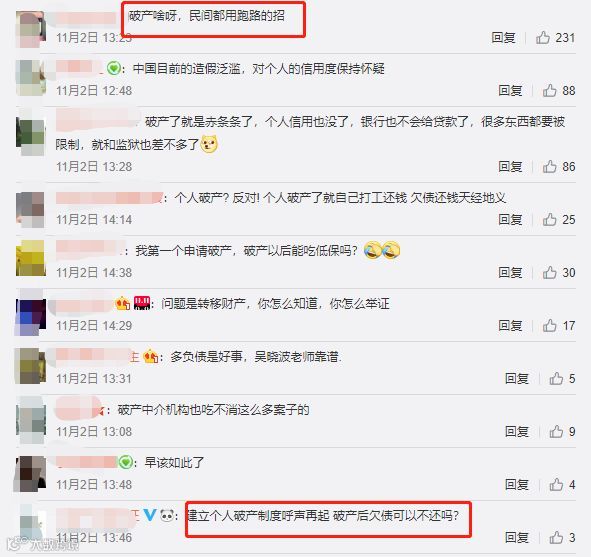591x557 pixels.
Task: Click thumbs-up next to 17 likes
Action: tap(550, 326)
